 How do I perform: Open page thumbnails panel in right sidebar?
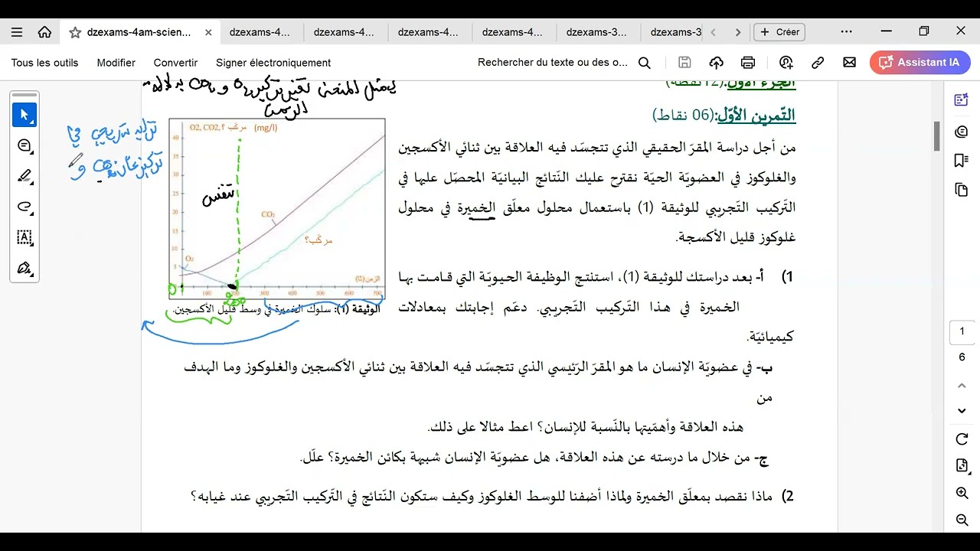[962, 189]
